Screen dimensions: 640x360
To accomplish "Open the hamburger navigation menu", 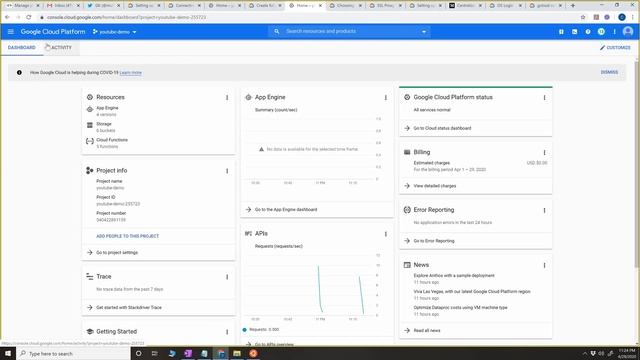I will tap(11, 31).
